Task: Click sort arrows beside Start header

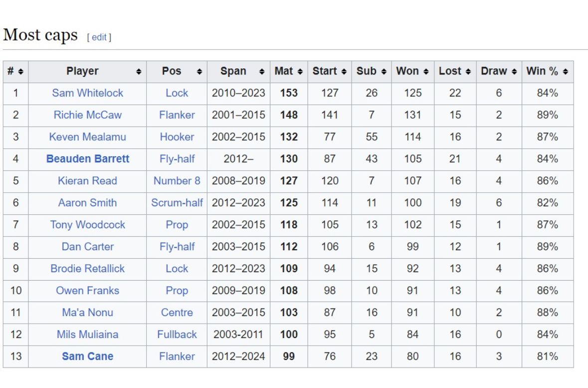Action: pos(344,72)
